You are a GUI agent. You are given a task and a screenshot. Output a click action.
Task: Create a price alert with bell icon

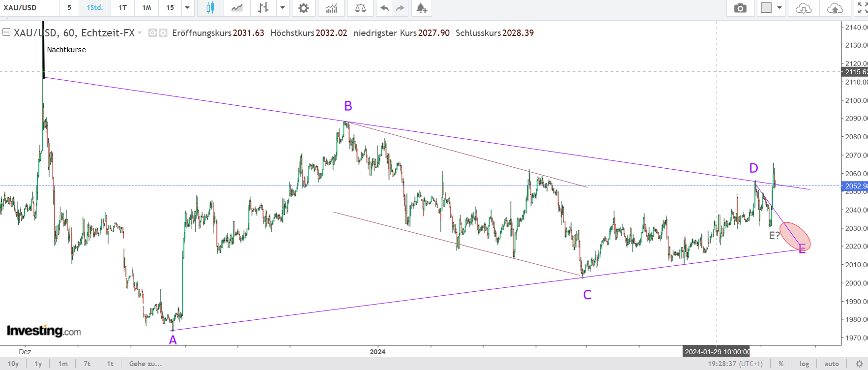422,8
